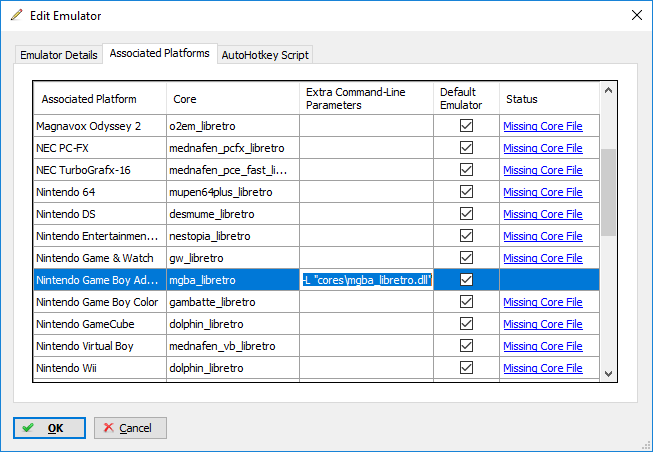This screenshot has height=452, width=653.
Task: Click the mednafen_pcfx_libretro core cell
Action: coord(233,148)
